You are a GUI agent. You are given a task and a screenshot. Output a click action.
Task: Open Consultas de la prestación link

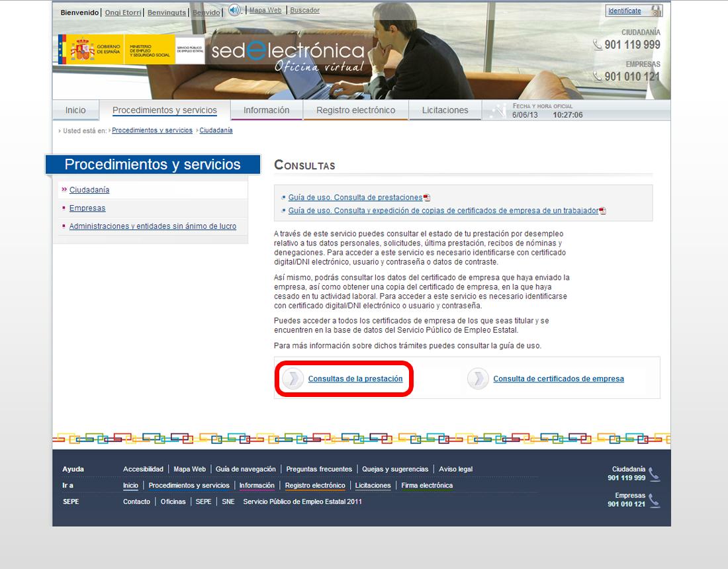(355, 379)
